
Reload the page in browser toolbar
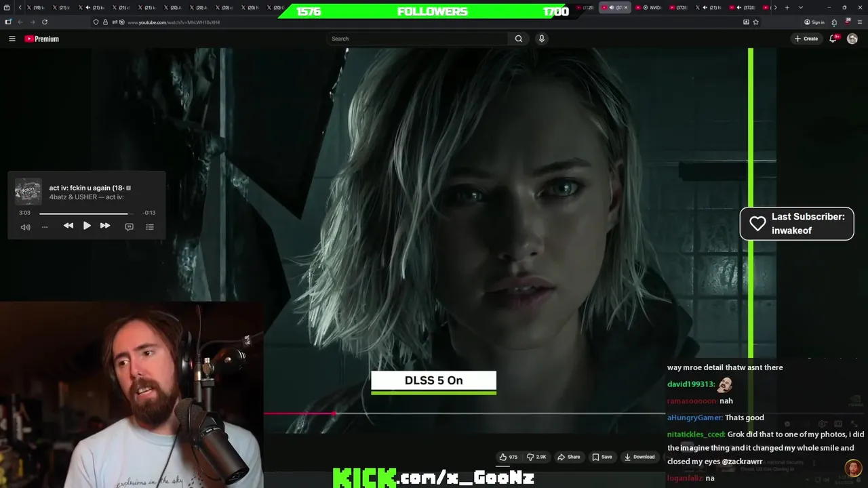tap(45, 22)
